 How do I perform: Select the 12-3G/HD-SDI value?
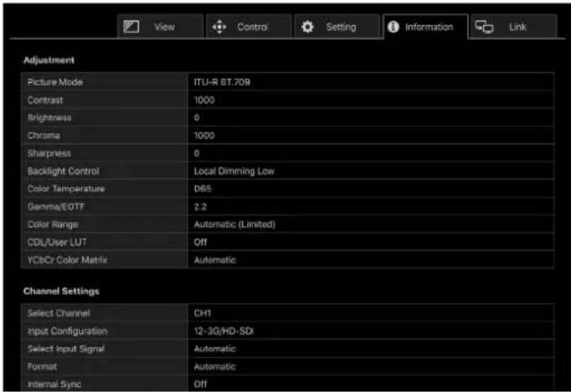(x=224, y=331)
